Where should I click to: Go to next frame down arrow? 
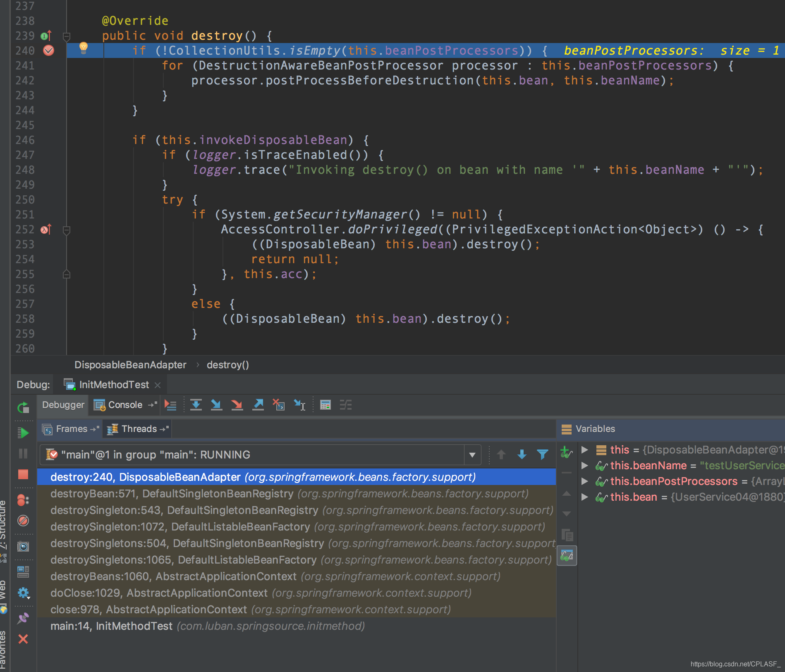coord(522,455)
